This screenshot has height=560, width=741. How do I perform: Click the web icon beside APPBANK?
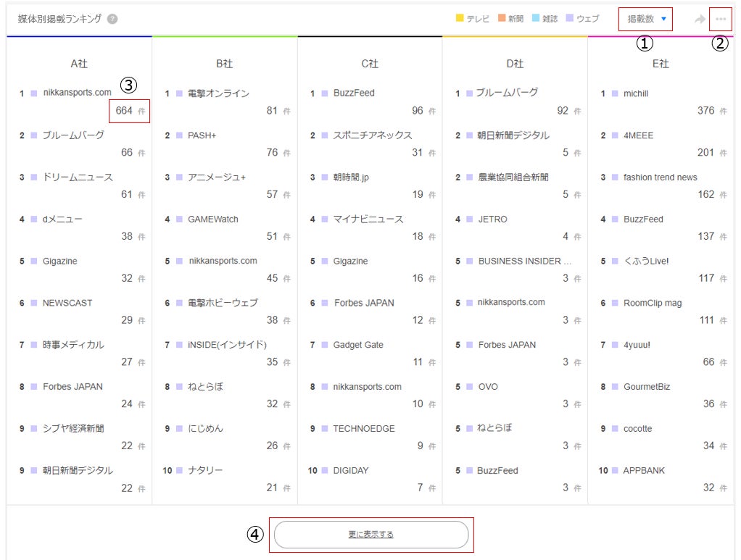[x=615, y=470]
